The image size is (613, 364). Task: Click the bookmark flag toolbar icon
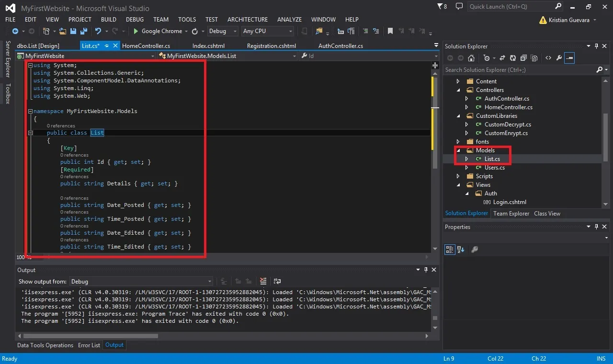(390, 31)
